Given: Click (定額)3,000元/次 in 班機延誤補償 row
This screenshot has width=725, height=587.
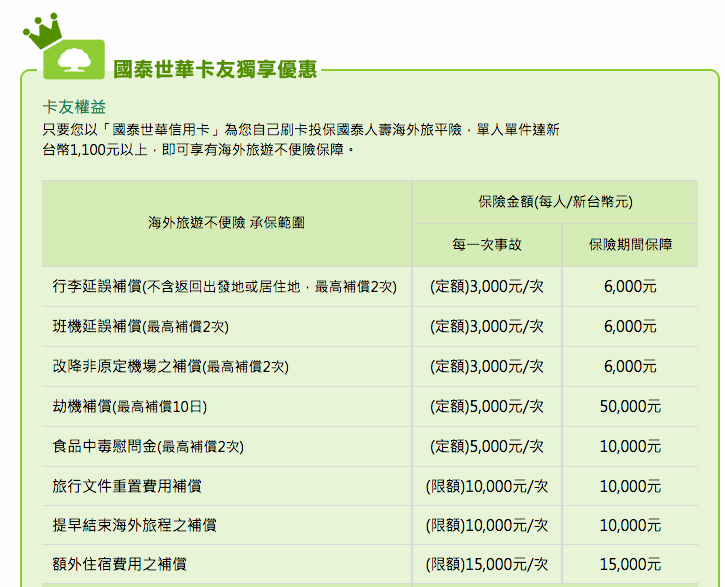Looking at the screenshot, I should (x=487, y=326).
